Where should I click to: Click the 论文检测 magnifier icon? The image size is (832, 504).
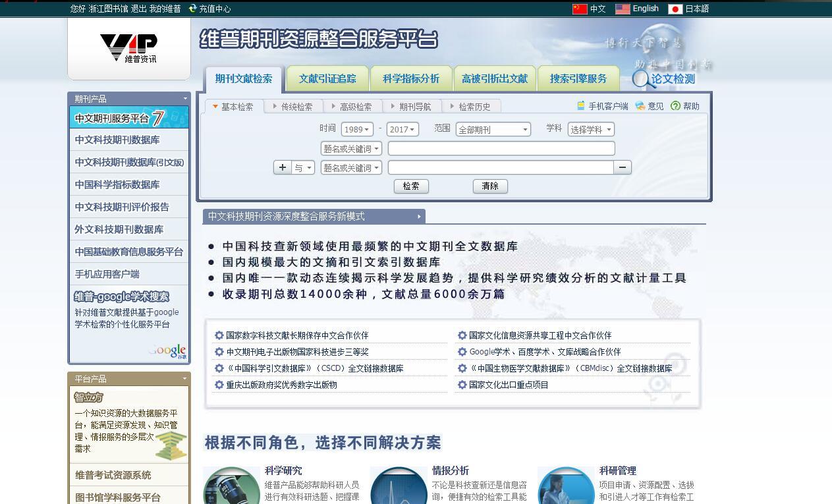pos(642,80)
